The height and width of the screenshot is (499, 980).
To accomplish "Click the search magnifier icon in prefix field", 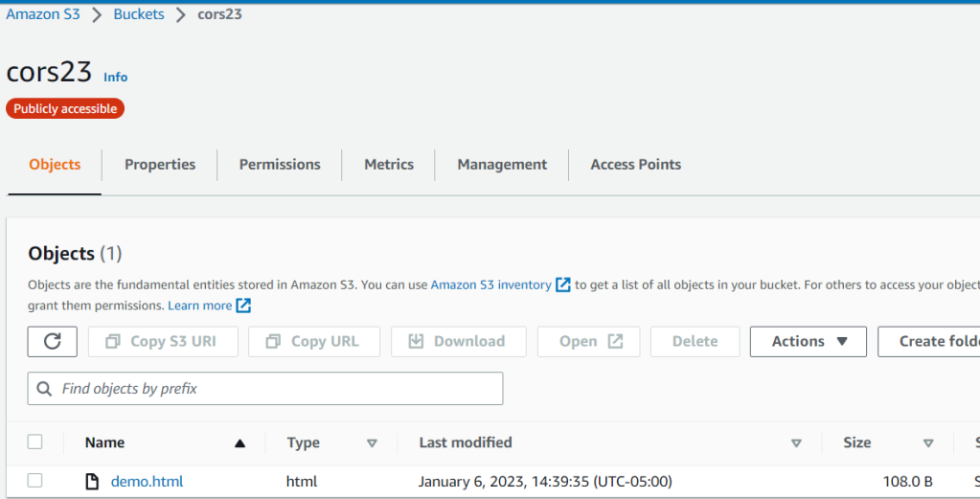I will pos(44,389).
